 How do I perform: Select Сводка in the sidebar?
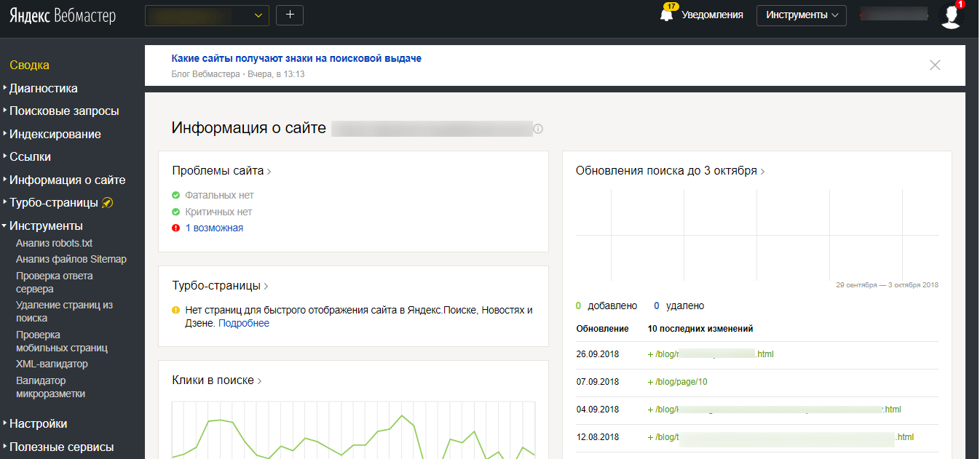[29, 65]
